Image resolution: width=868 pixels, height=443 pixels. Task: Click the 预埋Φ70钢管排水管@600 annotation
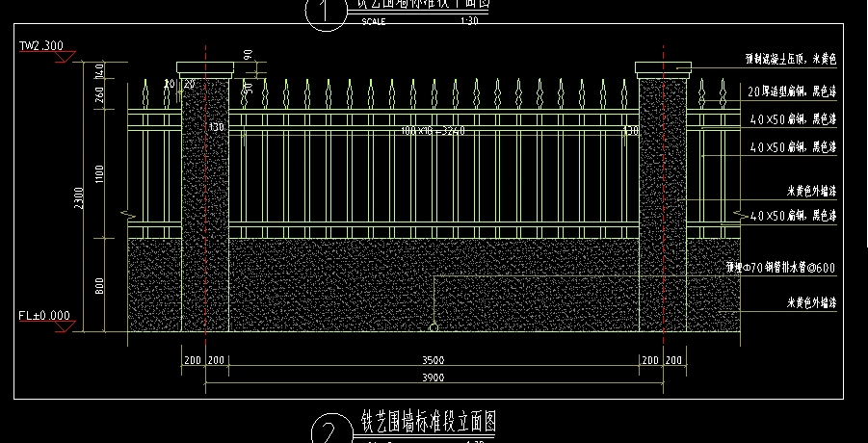(x=780, y=269)
